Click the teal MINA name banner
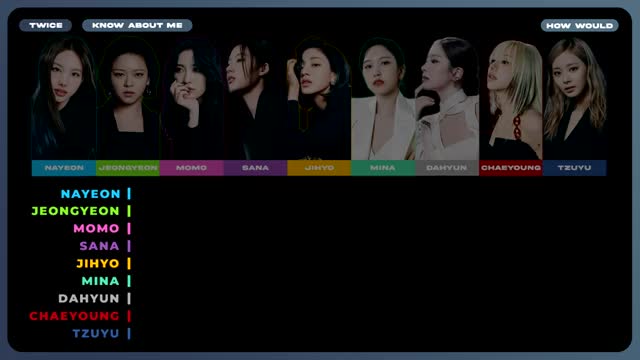The width and height of the screenshot is (640, 360). tap(383, 168)
